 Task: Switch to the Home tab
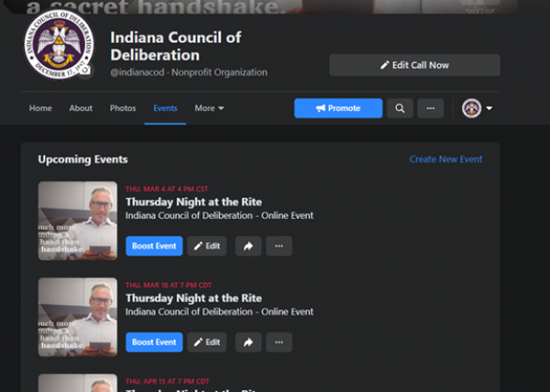coord(40,108)
